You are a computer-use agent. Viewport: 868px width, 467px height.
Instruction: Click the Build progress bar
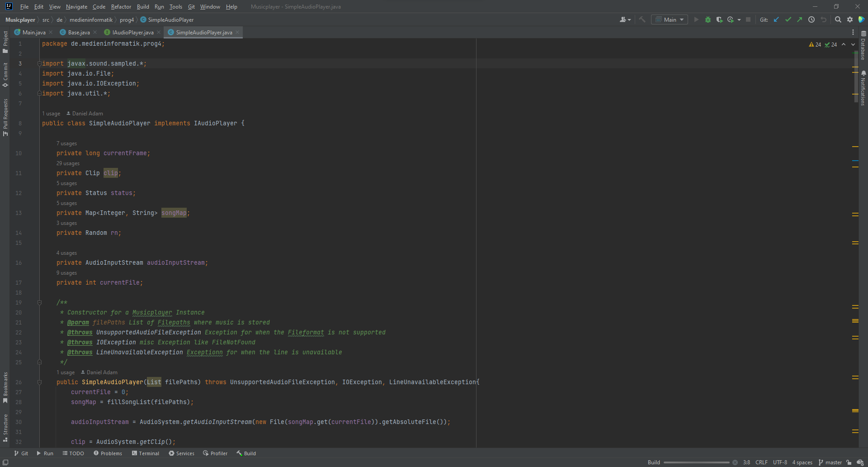[696, 462]
